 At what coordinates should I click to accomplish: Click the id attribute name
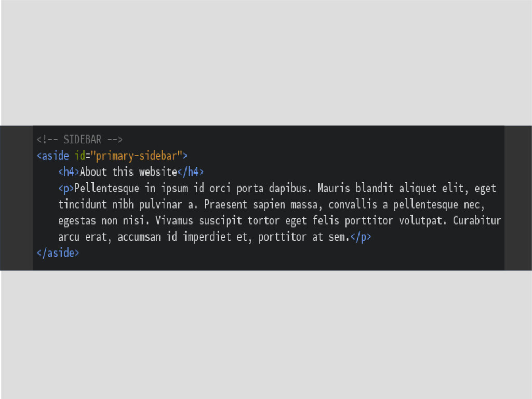coord(79,156)
